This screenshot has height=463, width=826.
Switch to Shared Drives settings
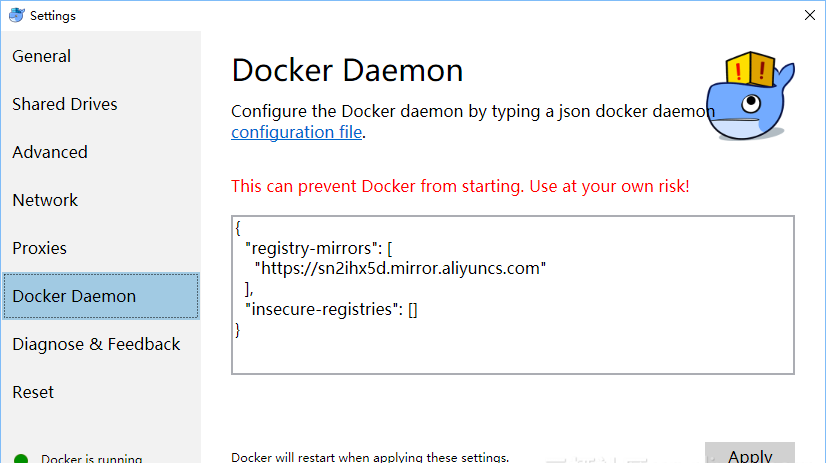pos(65,104)
